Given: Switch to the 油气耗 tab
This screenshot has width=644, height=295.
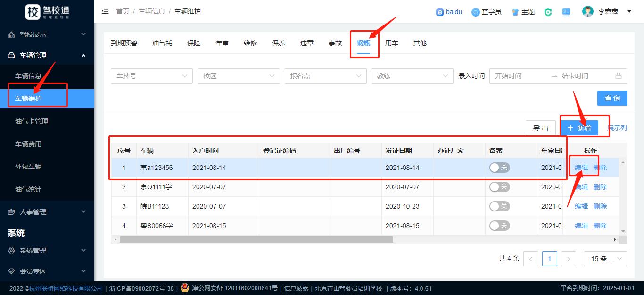Looking at the screenshot, I should click(x=162, y=43).
